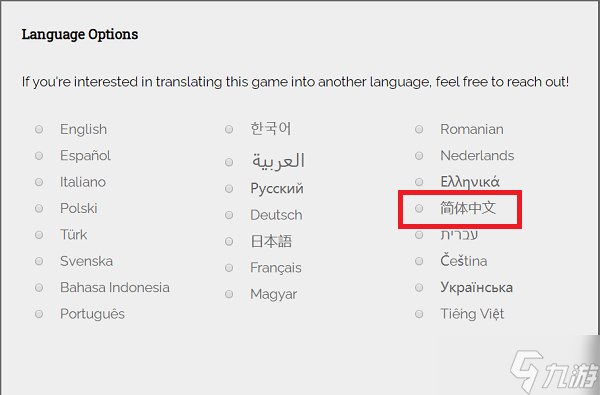Pick Deutsch as the language
The width and height of the screenshot is (600, 395).
[x=229, y=215]
